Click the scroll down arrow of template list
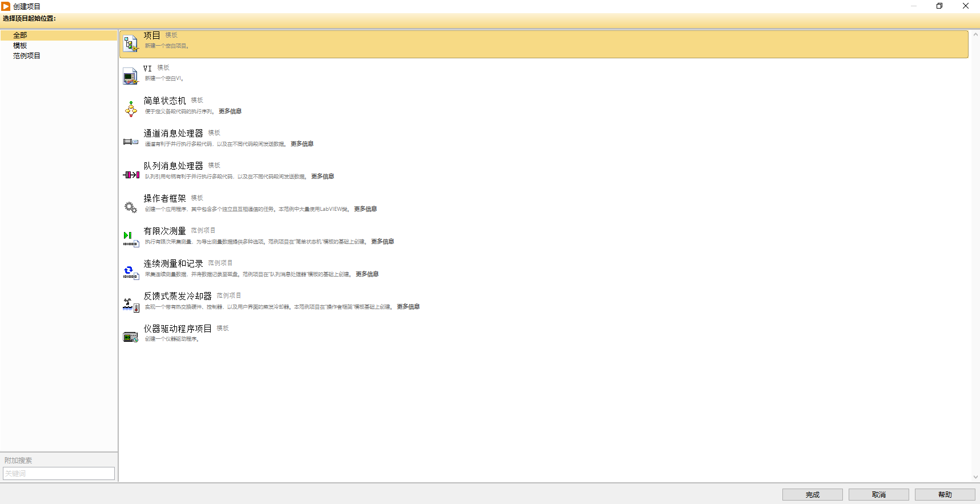The height and width of the screenshot is (504, 980). tap(975, 477)
